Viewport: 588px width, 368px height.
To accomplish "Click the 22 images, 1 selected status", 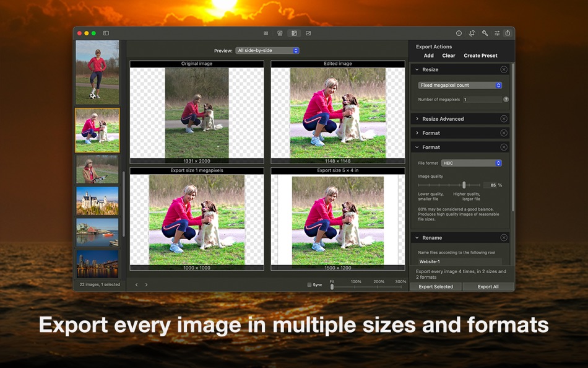I will point(100,284).
